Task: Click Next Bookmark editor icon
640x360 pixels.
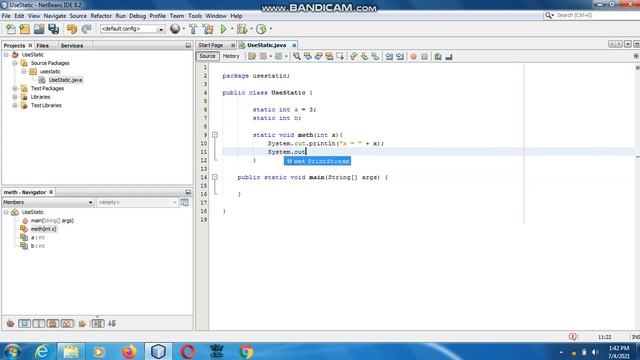Action: (x=364, y=56)
